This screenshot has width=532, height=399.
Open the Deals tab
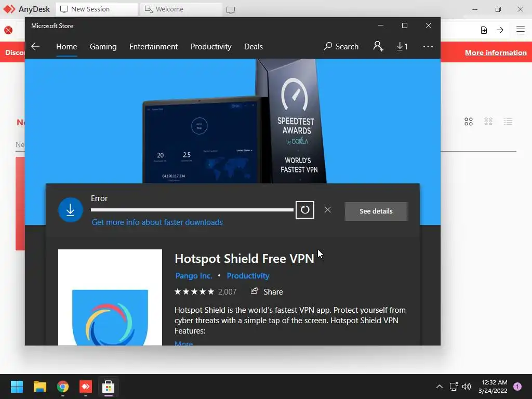pyautogui.click(x=254, y=46)
